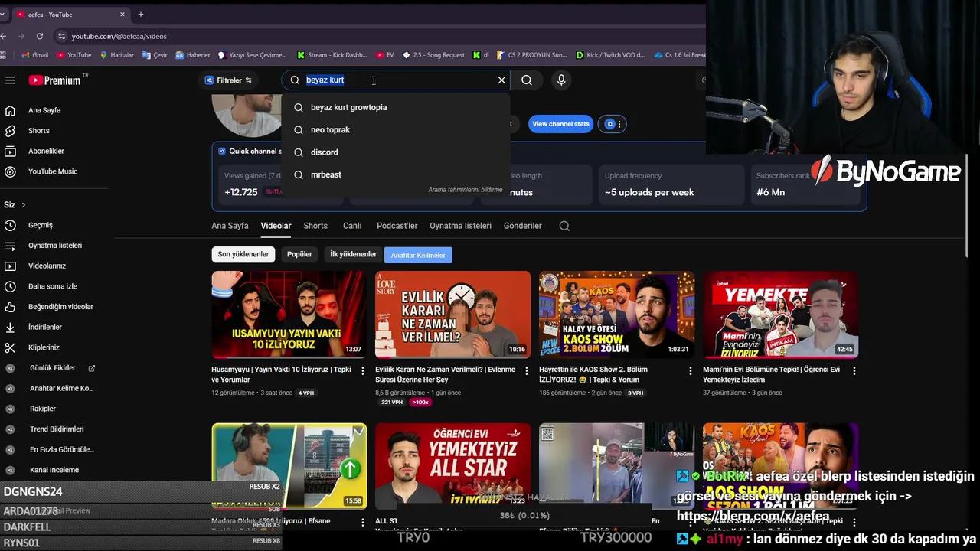Viewport: 980px width, 551px height.
Task: Select Popüler sort chip
Action: (x=299, y=254)
